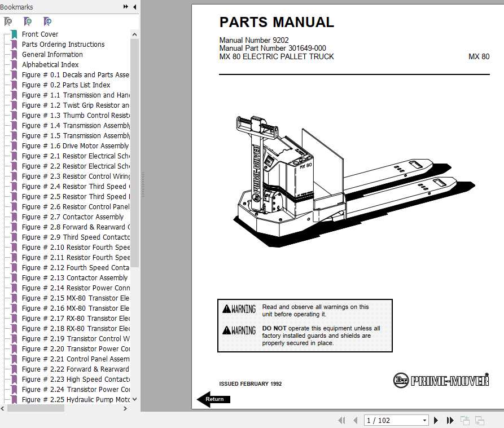Open the page number dropdown
The height and width of the screenshot is (428, 504).
pyautogui.click(x=424, y=420)
